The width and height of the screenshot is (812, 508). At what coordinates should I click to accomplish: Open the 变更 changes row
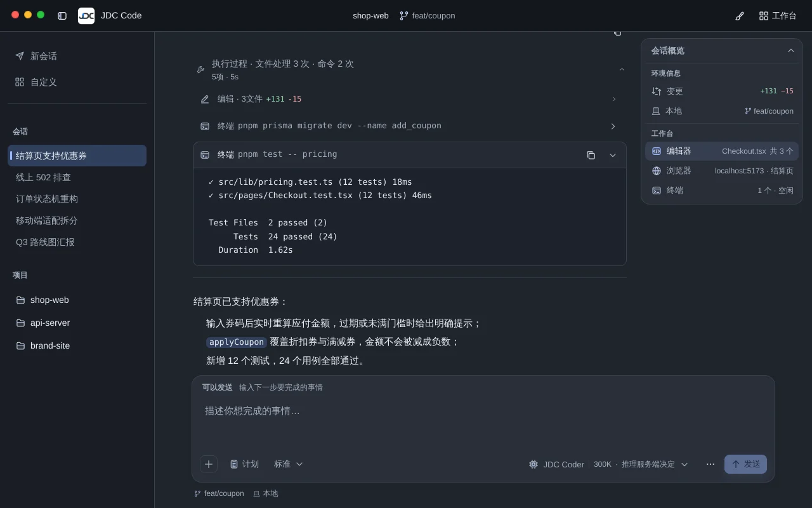722,91
